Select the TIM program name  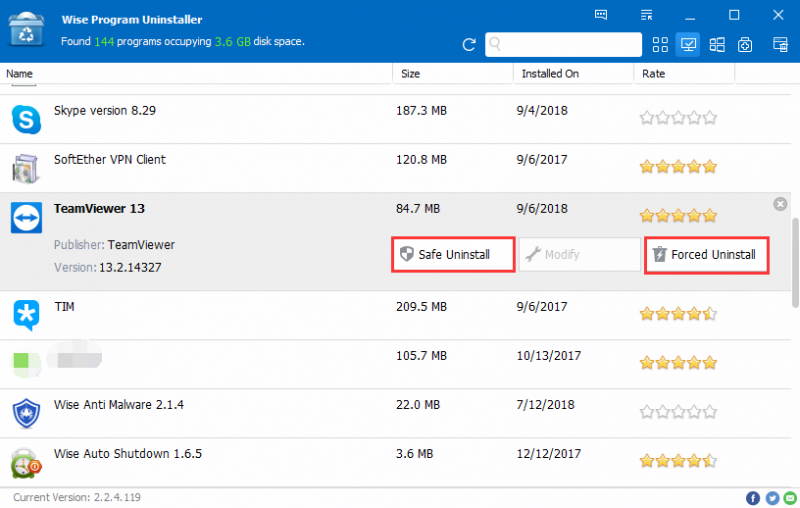[x=64, y=307]
